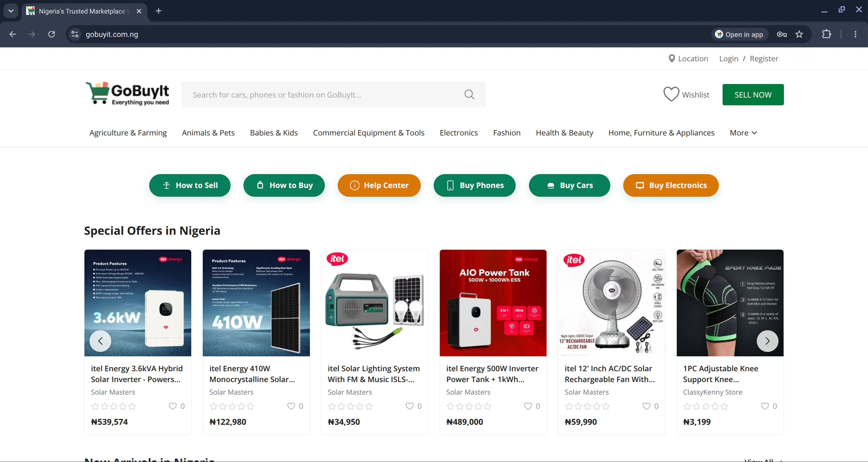The height and width of the screenshot is (462, 868).
Task: Open the tab search dropdown
Action: 11,11
